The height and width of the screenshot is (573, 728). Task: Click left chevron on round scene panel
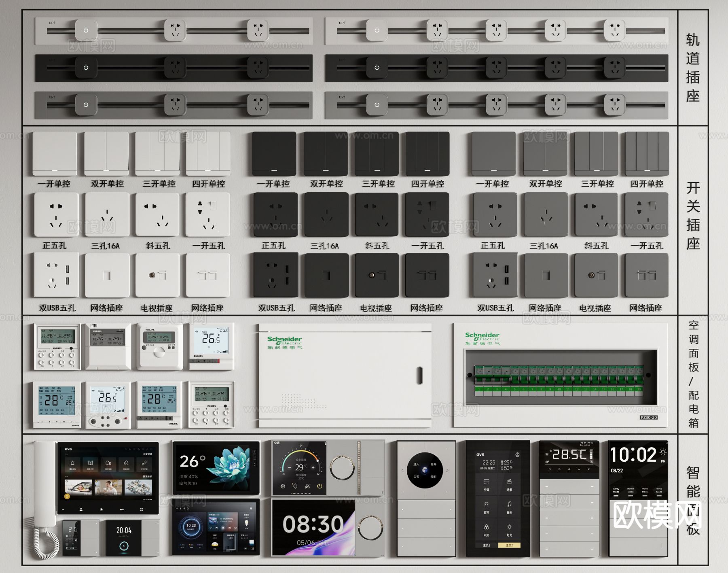pos(402,470)
